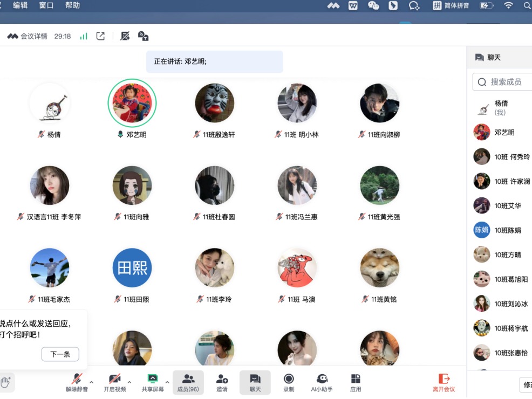Toggle 聊天 chat in bottom toolbar
This screenshot has width=532, height=399.
click(255, 382)
